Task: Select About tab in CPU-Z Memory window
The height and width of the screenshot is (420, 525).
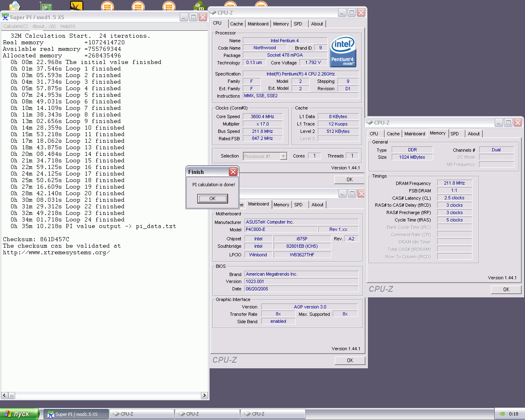Action: tap(474, 134)
